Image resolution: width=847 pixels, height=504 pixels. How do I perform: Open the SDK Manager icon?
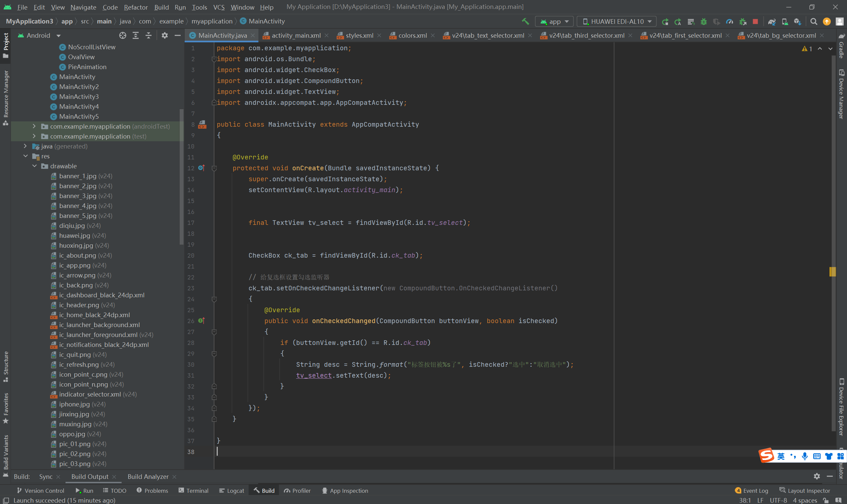pyautogui.click(x=797, y=21)
